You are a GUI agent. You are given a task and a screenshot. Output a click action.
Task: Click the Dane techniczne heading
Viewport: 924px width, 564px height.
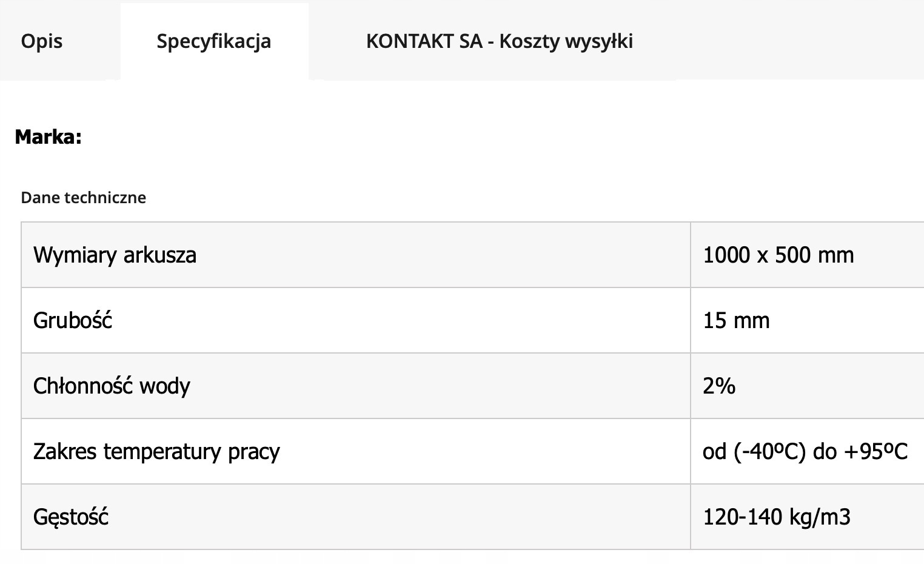pyautogui.click(x=84, y=198)
